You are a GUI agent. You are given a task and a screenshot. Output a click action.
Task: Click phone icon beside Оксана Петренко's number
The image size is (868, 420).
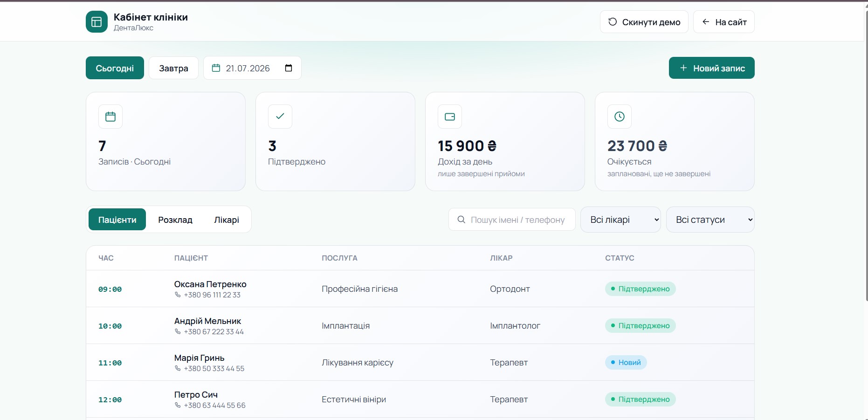(x=178, y=295)
